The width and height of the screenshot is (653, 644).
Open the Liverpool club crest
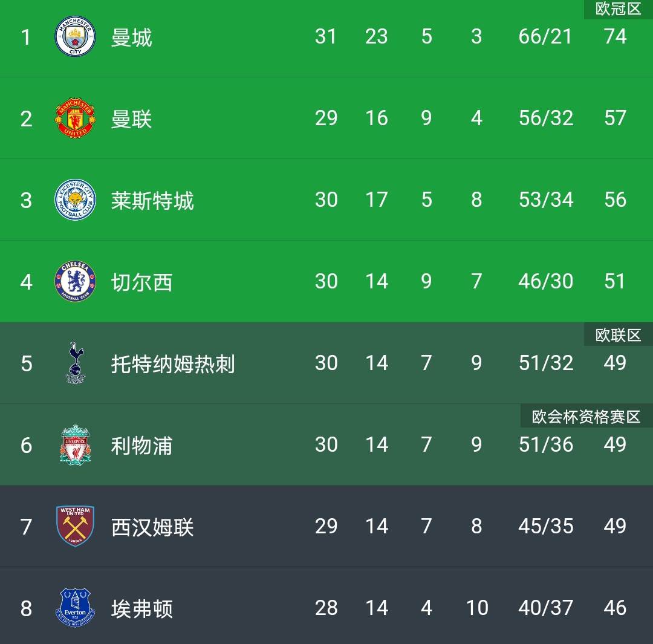point(76,445)
